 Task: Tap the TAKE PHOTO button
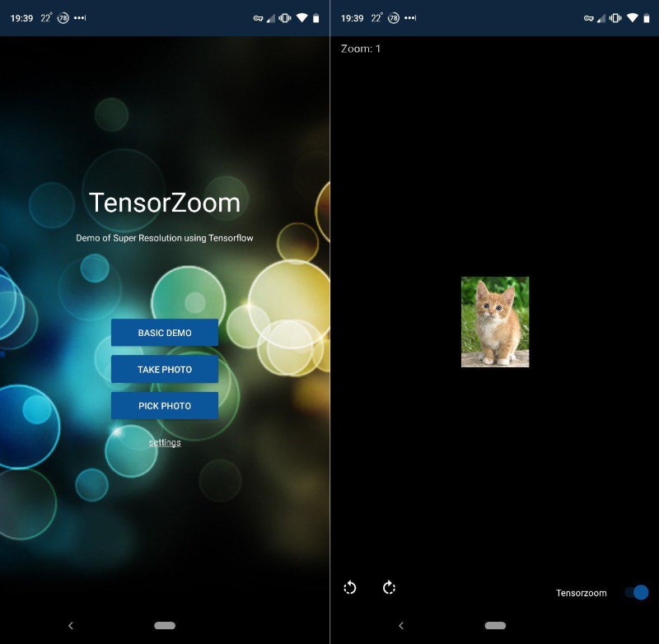point(164,369)
